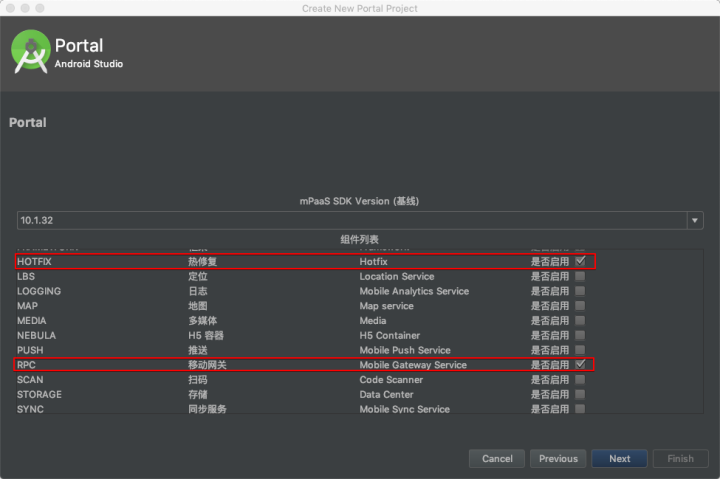Image resolution: width=720 pixels, height=479 pixels.
Task: Click the Cancel button
Action: [497, 458]
